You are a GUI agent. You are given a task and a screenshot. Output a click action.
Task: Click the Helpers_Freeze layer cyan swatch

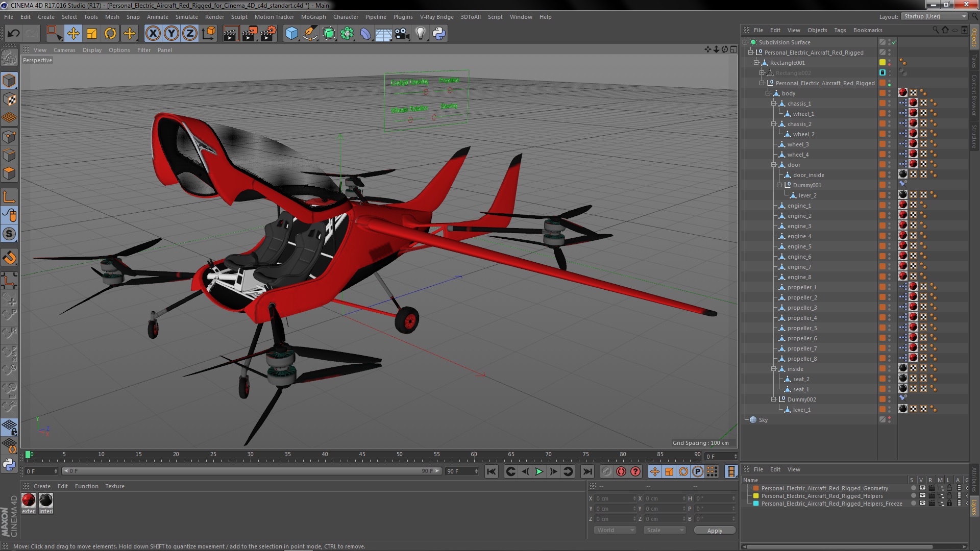756,504
